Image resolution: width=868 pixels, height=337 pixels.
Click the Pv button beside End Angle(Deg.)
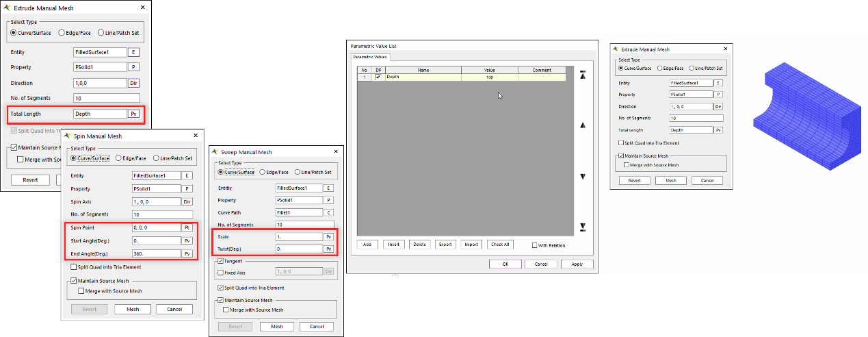tap(187, 253)
